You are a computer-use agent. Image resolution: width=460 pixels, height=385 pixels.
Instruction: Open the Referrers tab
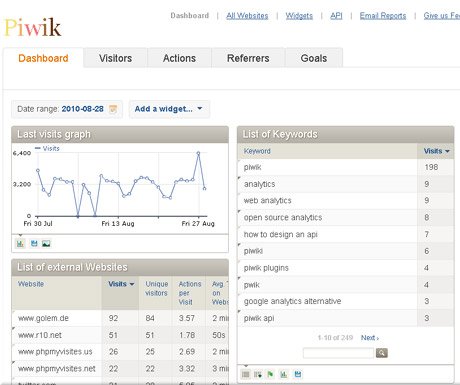[x=248, y=58]
